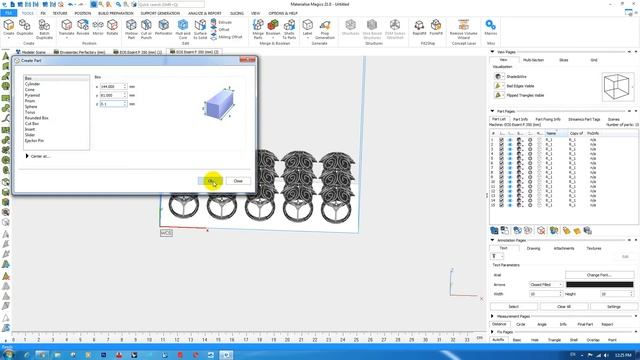Click the Extrude tool
The height and width of the screenshot is (360, 640).
(221, 22)
